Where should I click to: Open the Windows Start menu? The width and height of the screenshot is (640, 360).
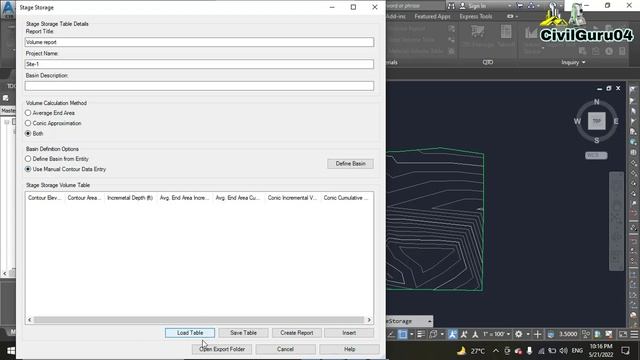(x=11, y=351)
